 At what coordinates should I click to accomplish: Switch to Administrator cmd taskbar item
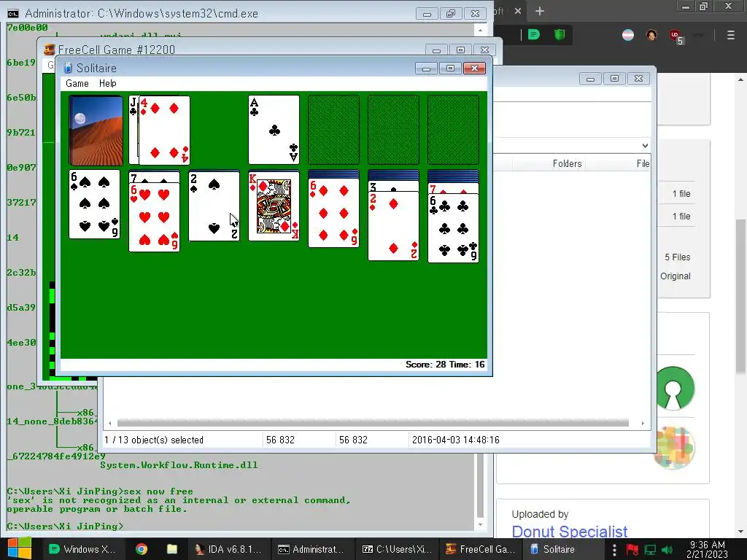[311, 549]
